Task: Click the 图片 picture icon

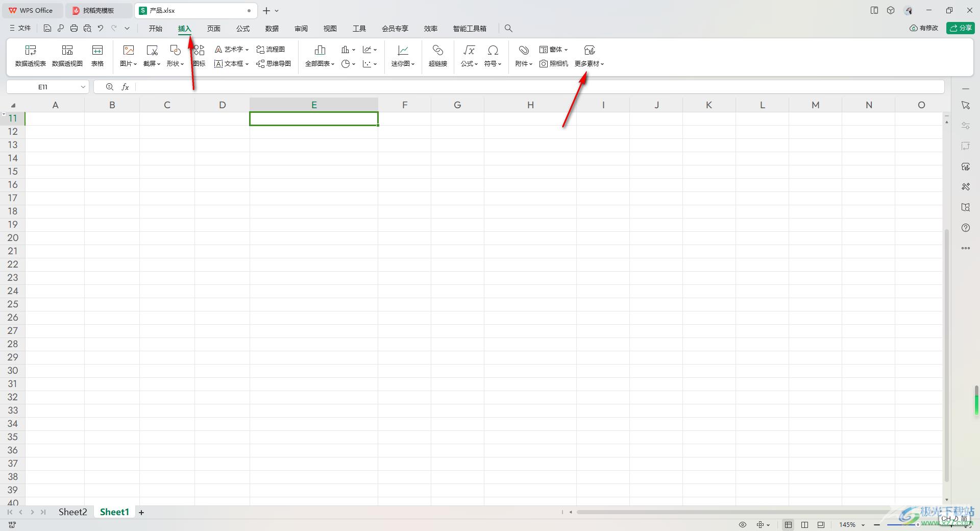Action: 129,50
